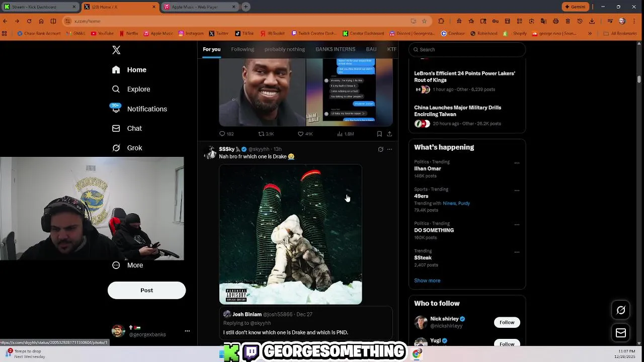Click the reply icon with 182 replies
This screenshot has height=362, width=644.
(222, 134)
